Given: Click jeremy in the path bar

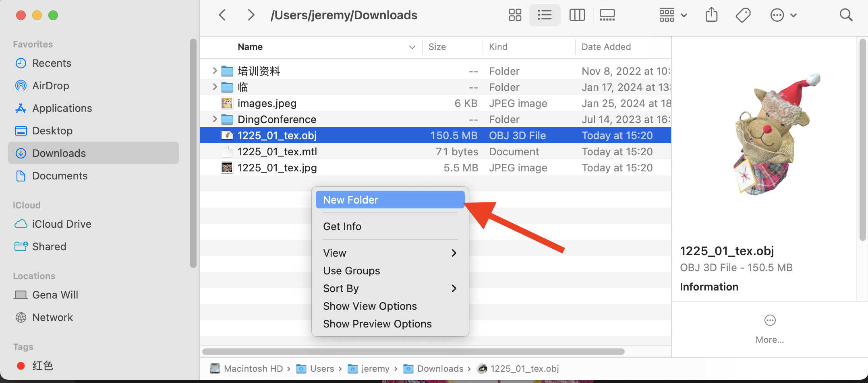Looking at the screenshot, I should (375, 369).
